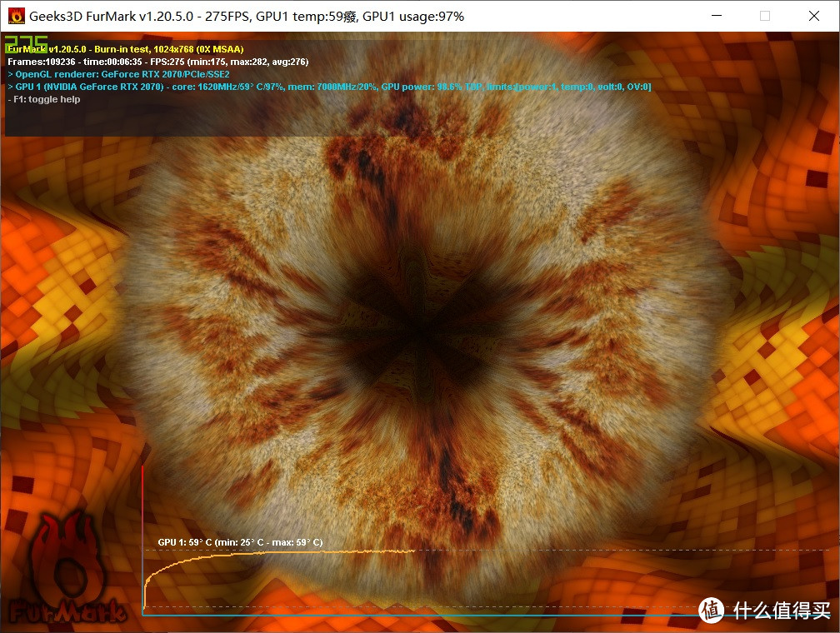Viewport: 840px width, 633px height.
Task: Click the green 275 FPS counter
Action: click(x=26, y=42)
